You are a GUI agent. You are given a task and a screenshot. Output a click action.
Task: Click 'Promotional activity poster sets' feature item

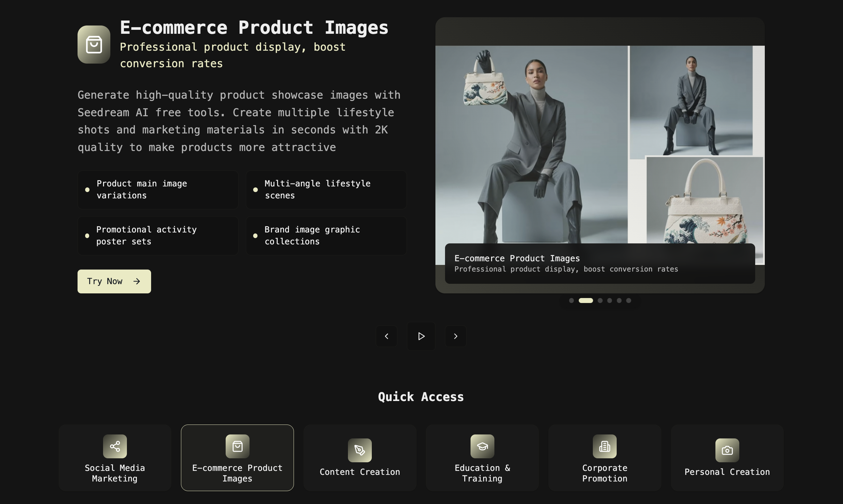pyautogui.click(x=158, y=236)
